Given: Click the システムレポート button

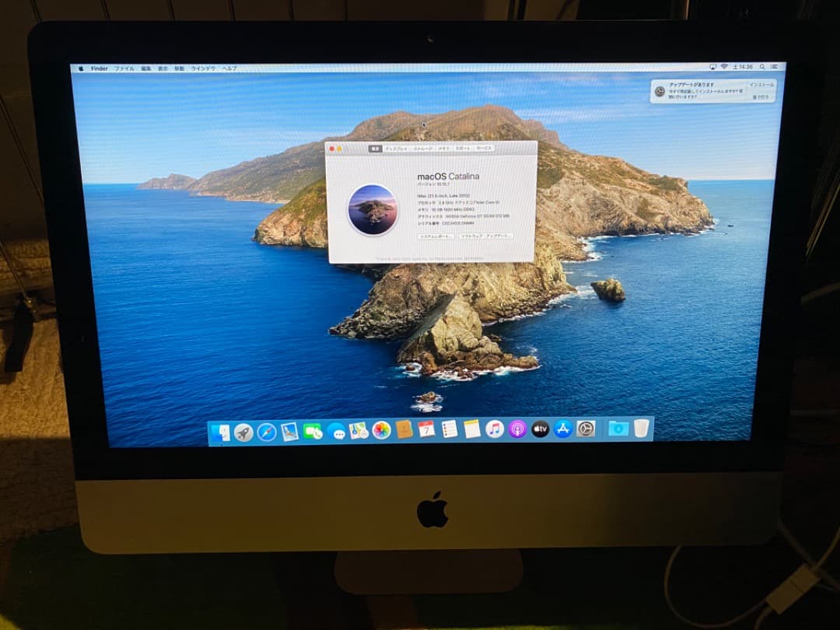Looking at the screenshot, I should point(436,236).
